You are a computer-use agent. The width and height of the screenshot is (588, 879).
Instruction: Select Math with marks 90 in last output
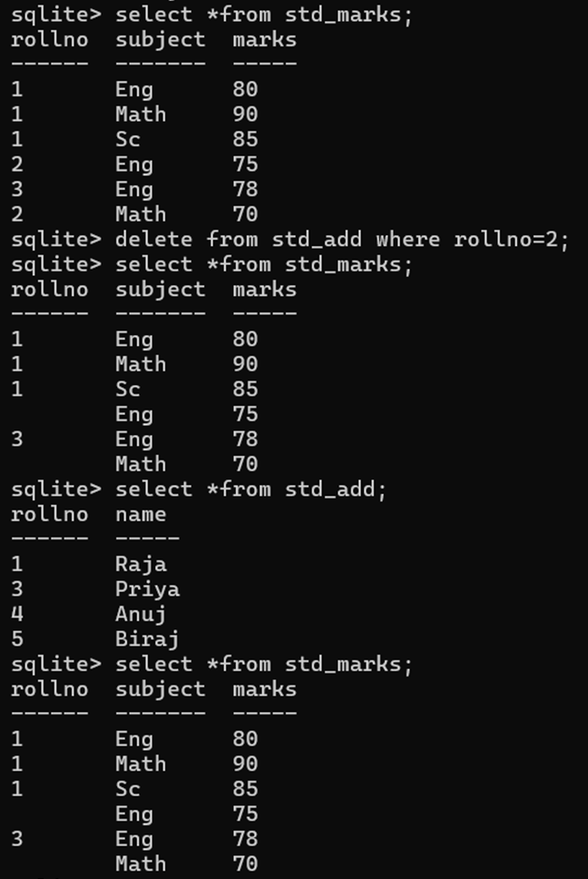[141, 765]
